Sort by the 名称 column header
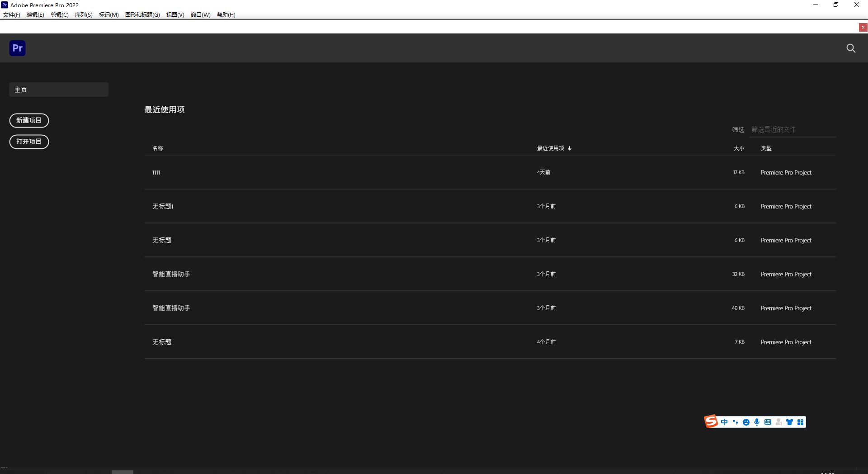 point(158,148)
